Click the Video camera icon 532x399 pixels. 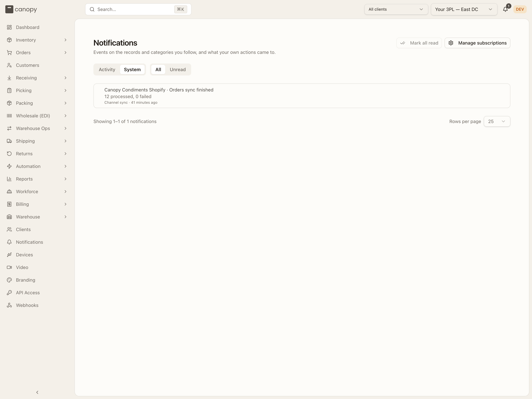pyautogui.click(x=9, y=267)
